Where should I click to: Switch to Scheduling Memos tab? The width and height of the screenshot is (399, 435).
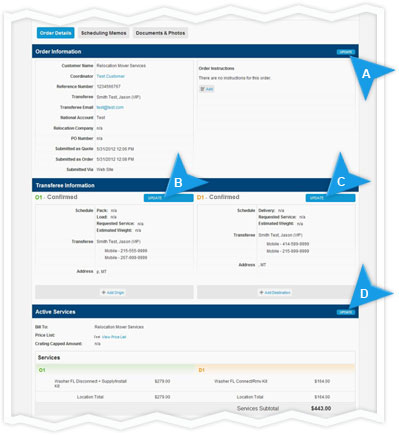coord(104,33)
